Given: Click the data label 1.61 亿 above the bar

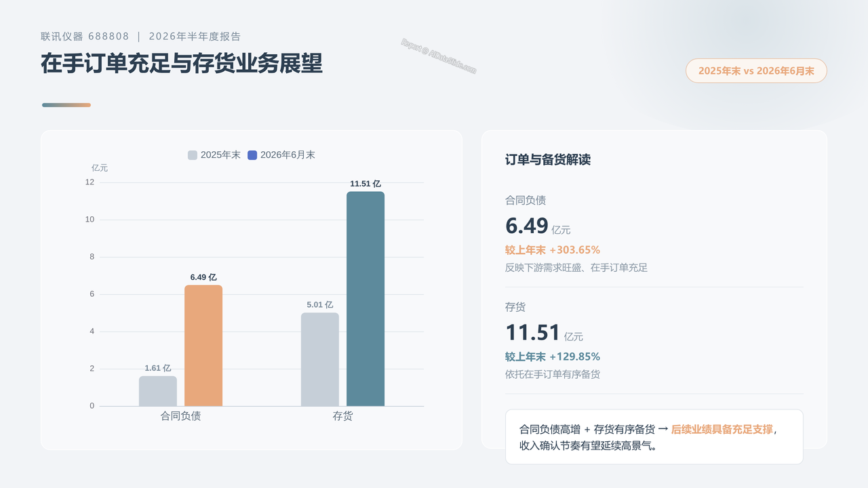Looking at the screenshot, I should (x=158, y=368).
